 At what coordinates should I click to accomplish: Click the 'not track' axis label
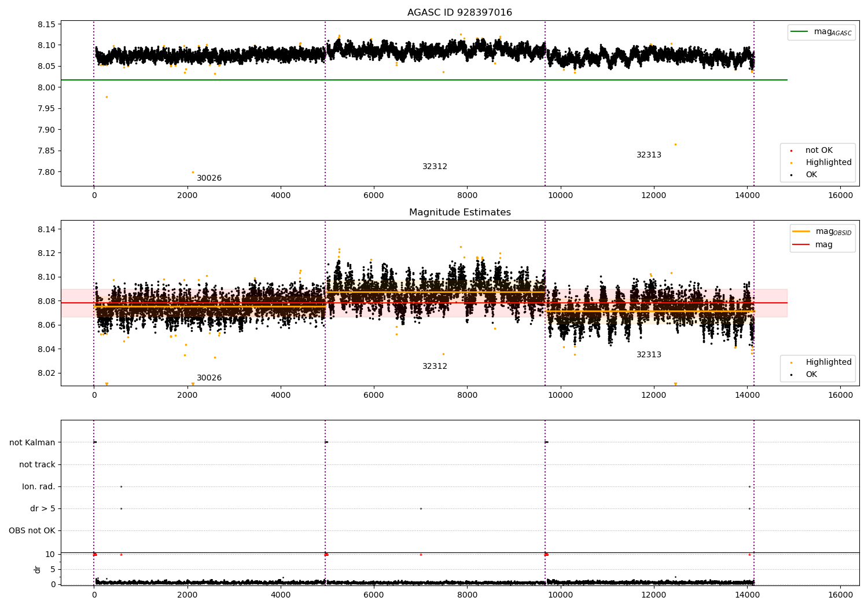(37, 464)
